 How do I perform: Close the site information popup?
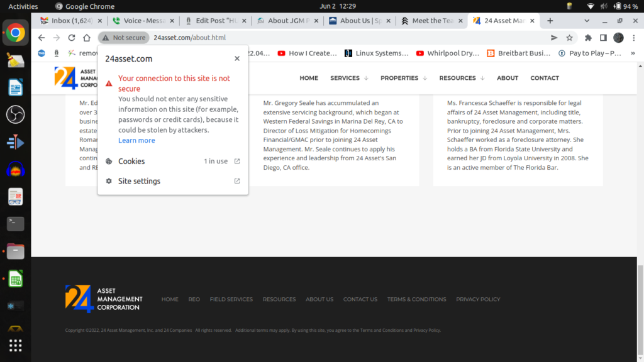pyautogui.click(x=237, y=58)
